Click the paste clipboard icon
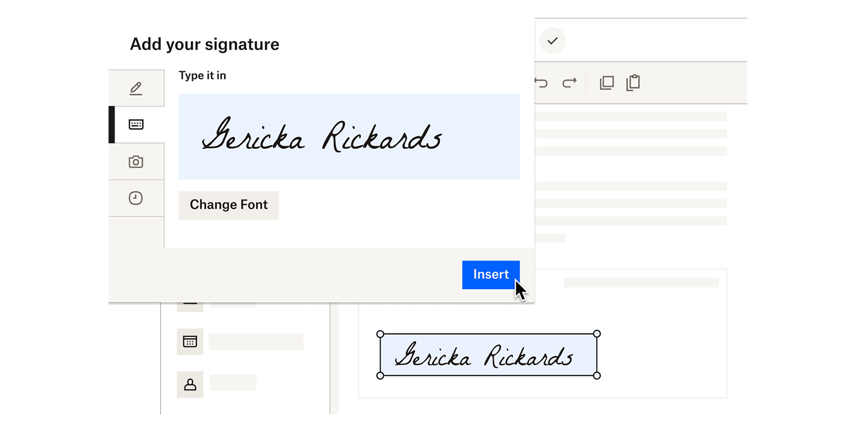This screenshot has height=434, width=868. pos(633,83)
